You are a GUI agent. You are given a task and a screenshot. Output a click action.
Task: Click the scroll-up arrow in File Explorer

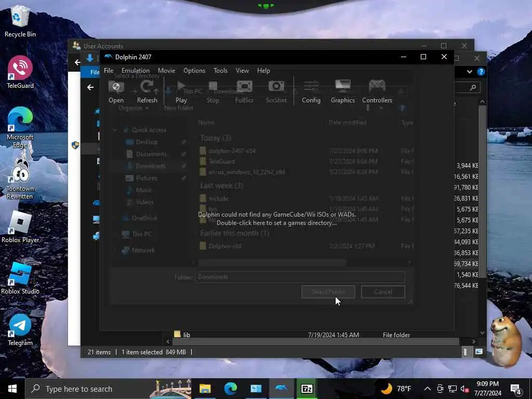(x=482, y=101)
